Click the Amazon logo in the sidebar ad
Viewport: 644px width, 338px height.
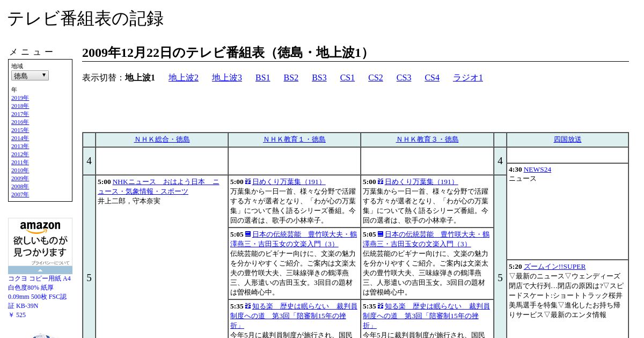(x=40, y=227)
